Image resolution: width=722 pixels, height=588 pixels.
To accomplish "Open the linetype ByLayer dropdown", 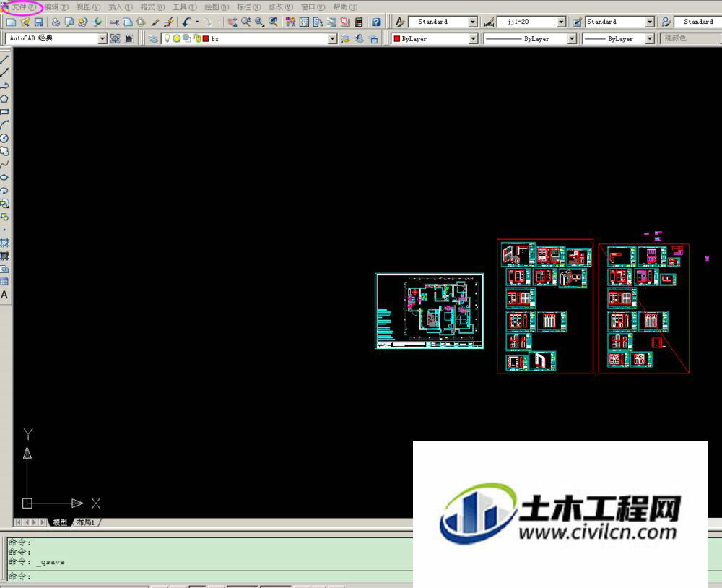I will point(571,39).
